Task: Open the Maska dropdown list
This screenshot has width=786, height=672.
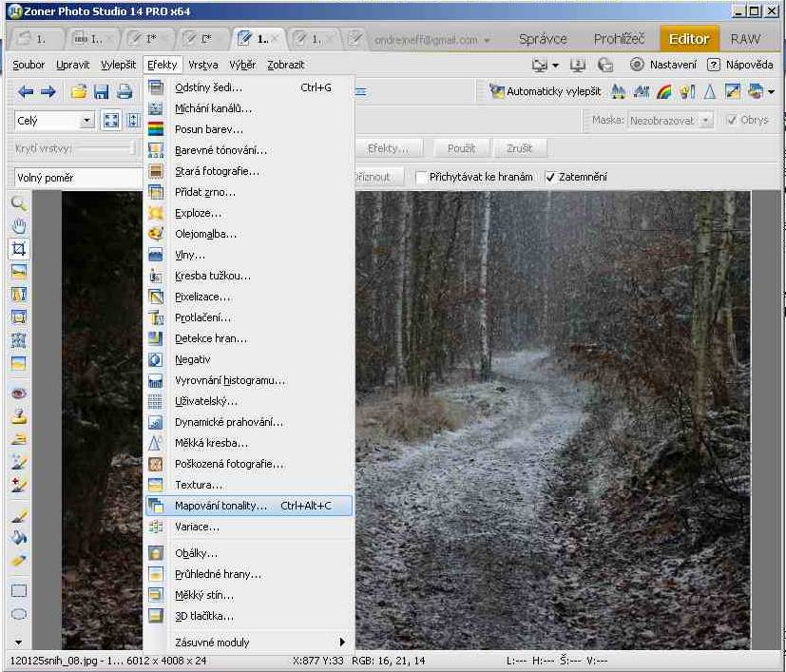Action: pyautogui.click(x=705, y=121)
